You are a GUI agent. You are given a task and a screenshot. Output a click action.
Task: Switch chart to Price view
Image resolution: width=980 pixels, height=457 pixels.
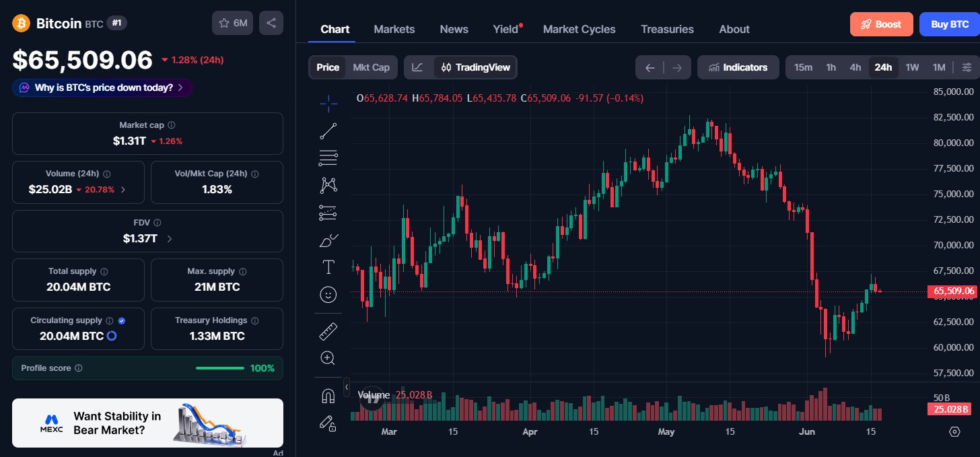(328, 67)
